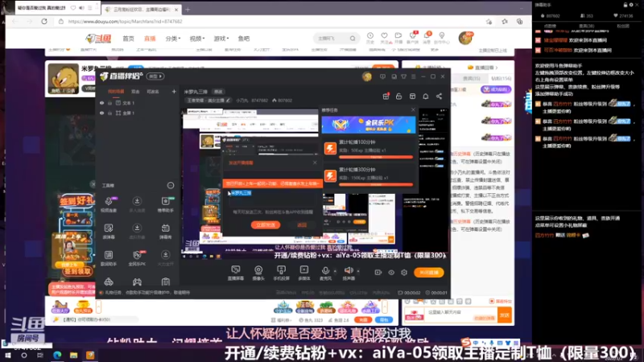Toggle lock on 文本 1 source
644x362 pixels.
tap(109, 103)
